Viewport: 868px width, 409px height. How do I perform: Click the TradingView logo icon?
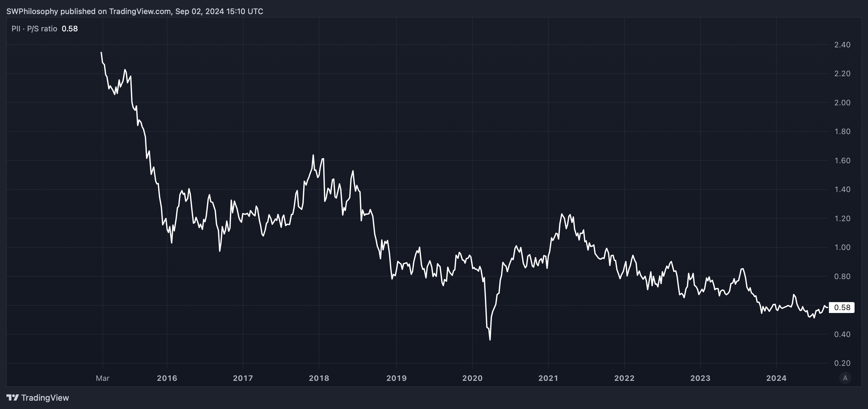coord(12,397)
